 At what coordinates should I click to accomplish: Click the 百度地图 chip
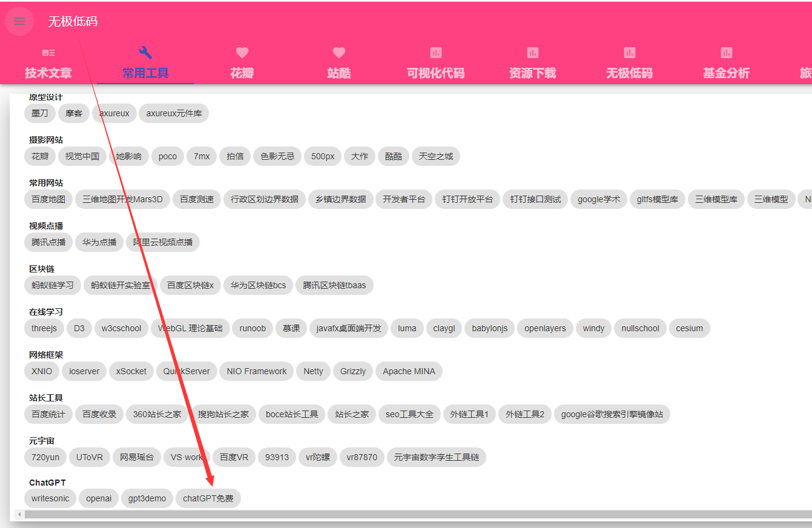pos(48,199)
